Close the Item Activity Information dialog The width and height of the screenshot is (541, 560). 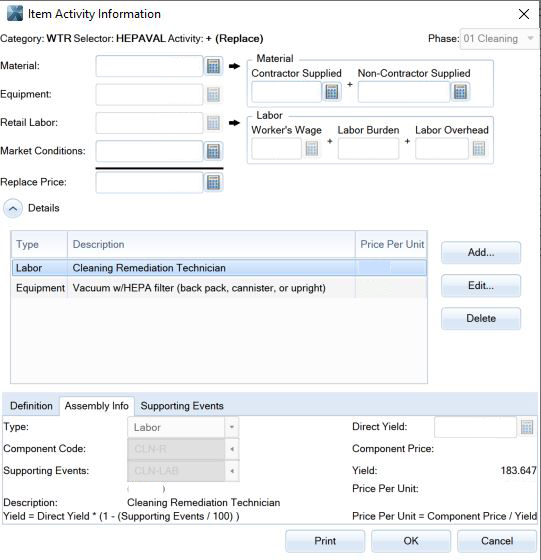click(x=524, y=14)
